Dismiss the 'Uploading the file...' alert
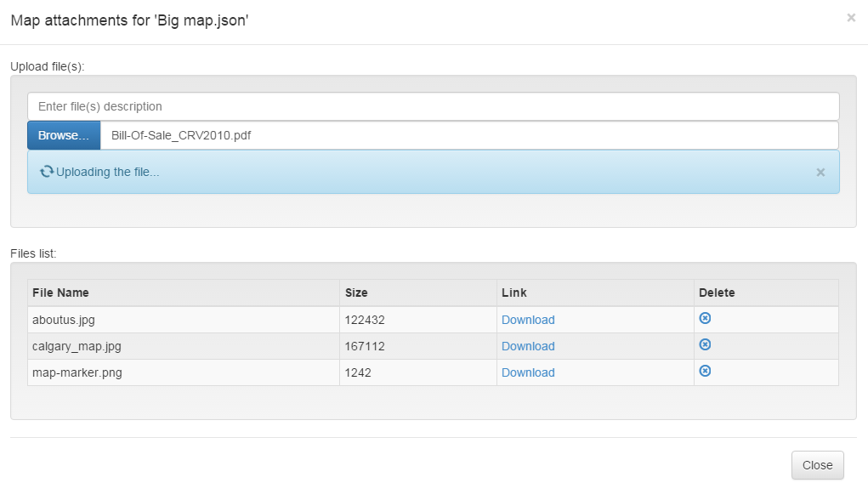Screen dimensions: 868x500 coord(820,173)
